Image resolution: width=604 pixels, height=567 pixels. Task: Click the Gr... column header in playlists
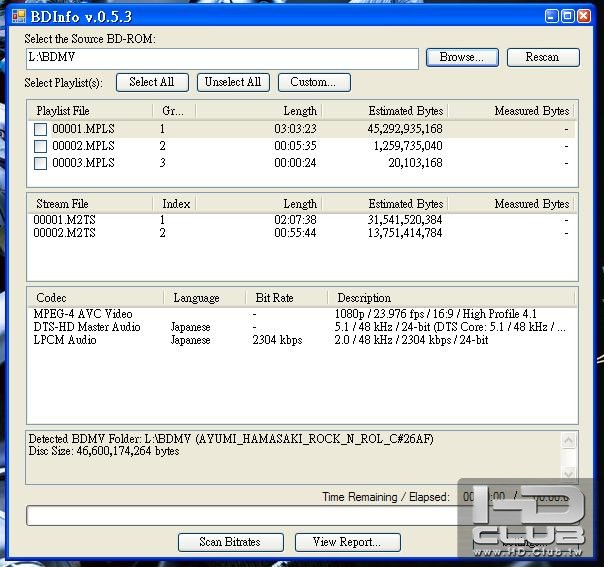pos(174,111)
